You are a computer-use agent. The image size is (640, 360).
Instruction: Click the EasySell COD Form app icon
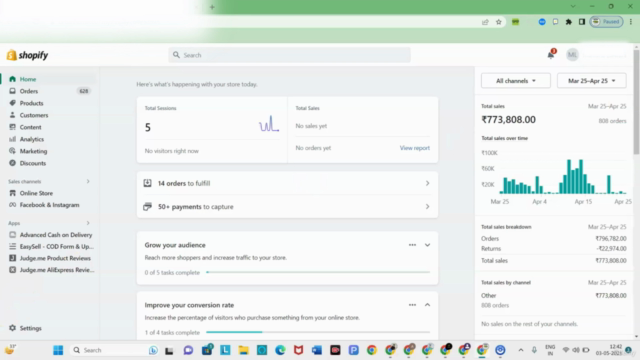click(12, 247)
